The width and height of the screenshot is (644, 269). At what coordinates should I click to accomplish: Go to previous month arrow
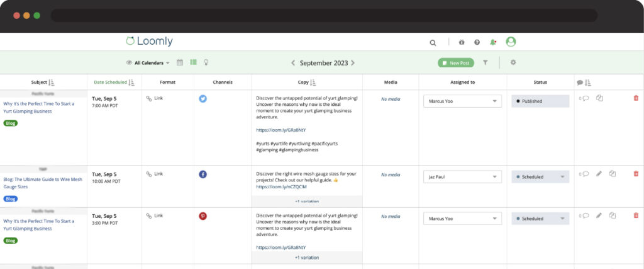(293, 63)
